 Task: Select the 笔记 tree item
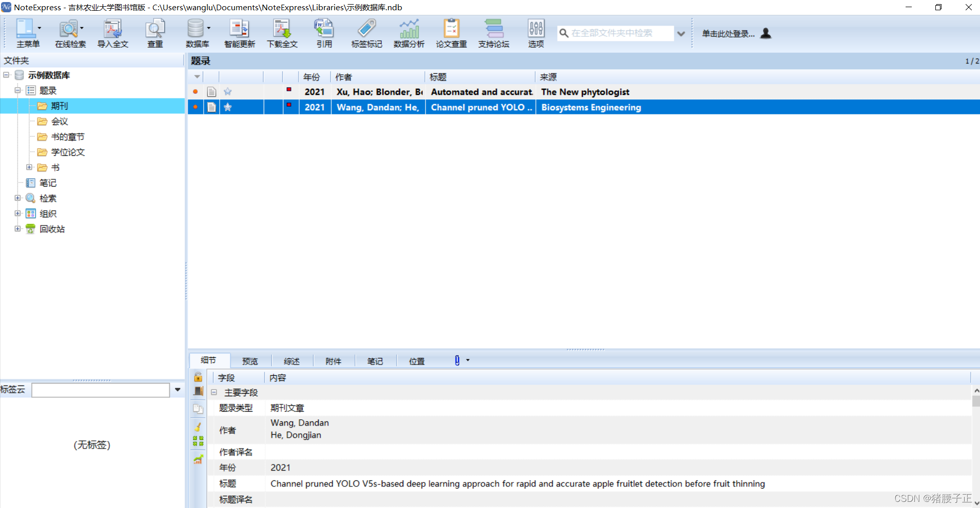(48, 183)
